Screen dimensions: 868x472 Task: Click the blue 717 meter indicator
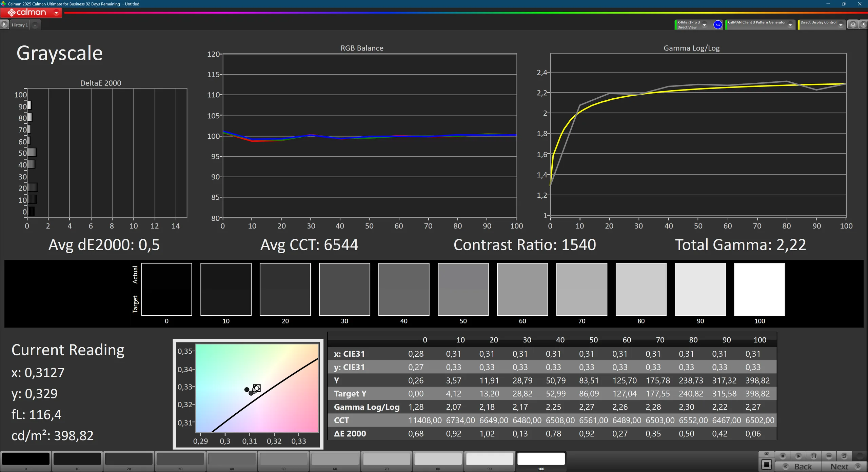(x=717, y=24)
